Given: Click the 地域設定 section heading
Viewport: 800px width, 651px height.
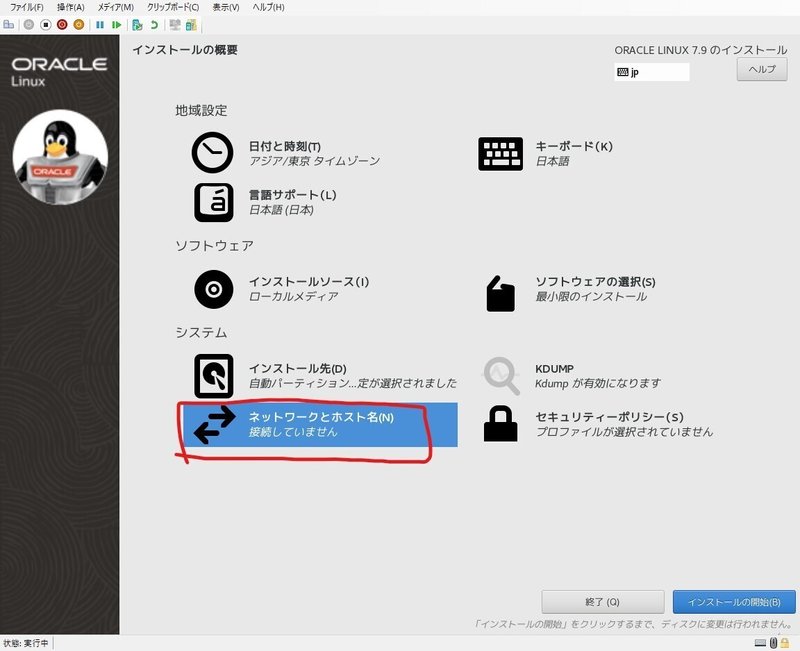Looking at the screenshot, I should tap(201, 110).
